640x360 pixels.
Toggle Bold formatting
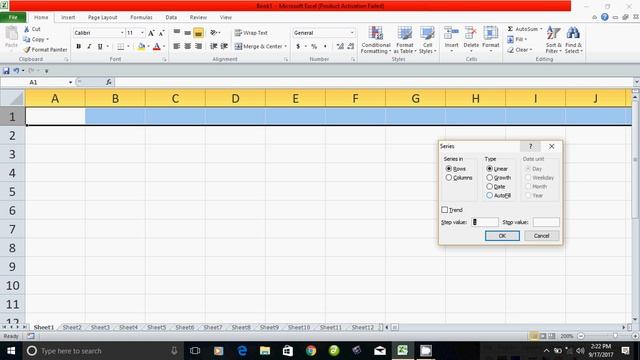tap(78, 47)
